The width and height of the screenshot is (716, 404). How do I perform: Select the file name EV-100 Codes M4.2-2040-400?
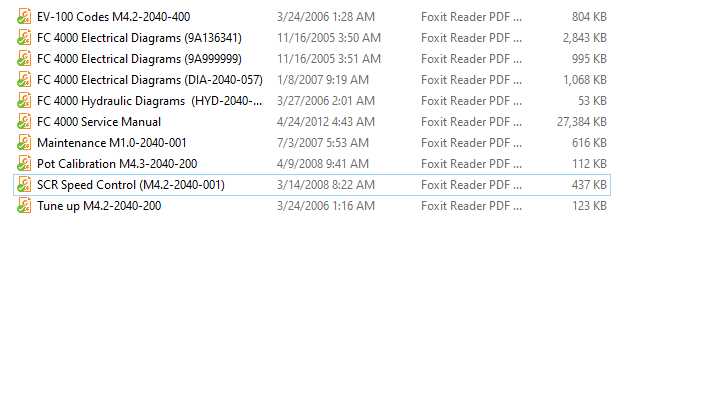113,17
